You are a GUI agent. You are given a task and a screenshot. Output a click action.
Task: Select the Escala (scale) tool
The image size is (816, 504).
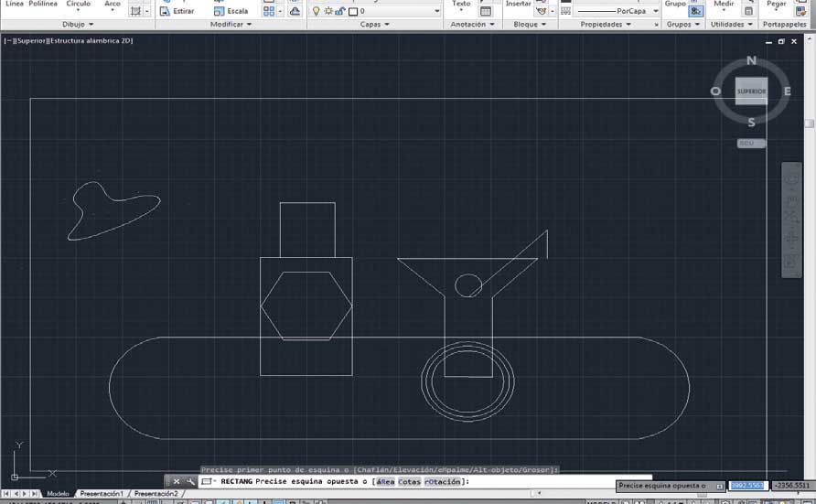[x=231, y=11]
